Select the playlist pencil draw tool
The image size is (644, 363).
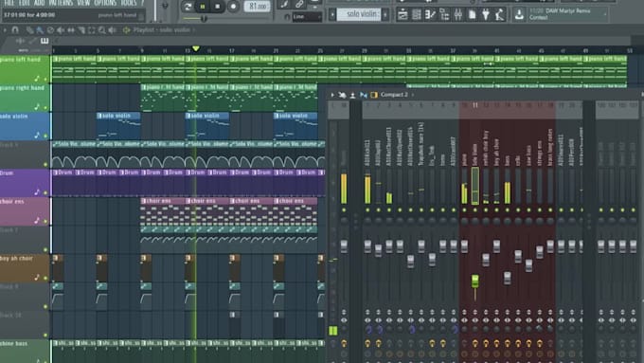coord(29,30)
